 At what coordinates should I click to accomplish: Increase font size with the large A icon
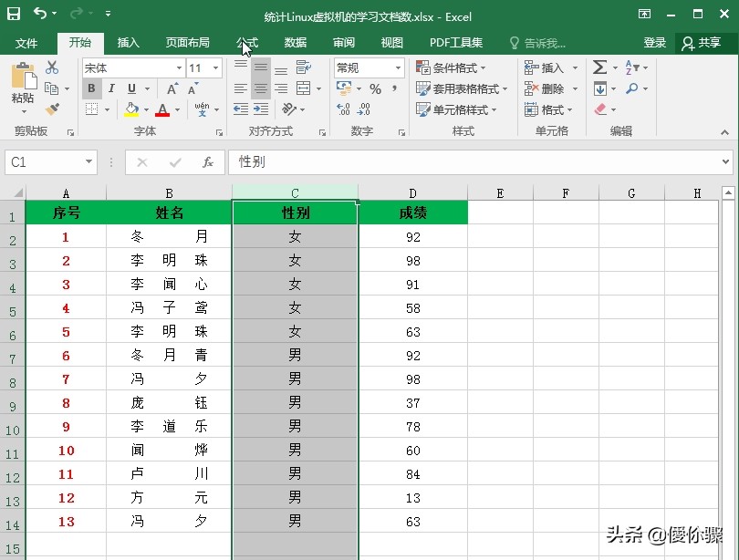coord(172,88)
